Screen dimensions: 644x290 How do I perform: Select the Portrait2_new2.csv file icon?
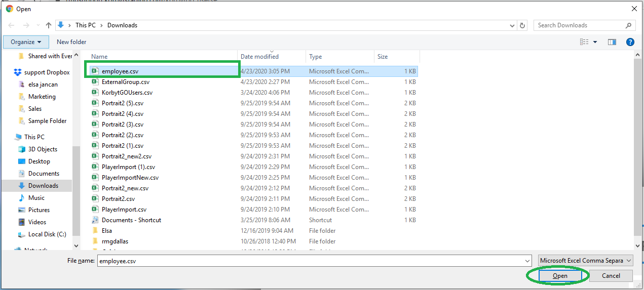95,156
